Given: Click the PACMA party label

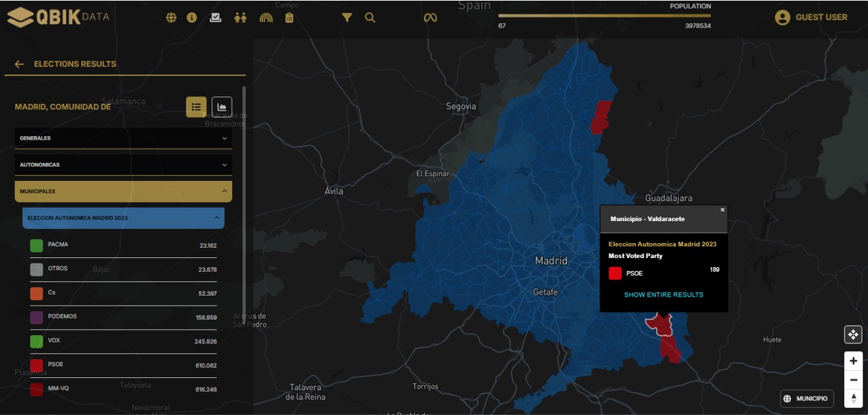Looking at the screenshot, I should (x=58, y=244).
